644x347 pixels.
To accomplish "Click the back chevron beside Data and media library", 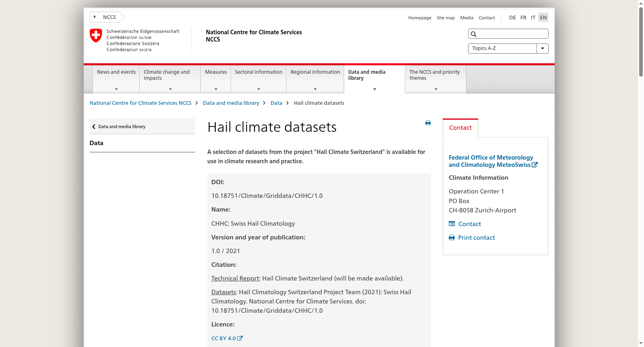I will click(x=94, y=127).
